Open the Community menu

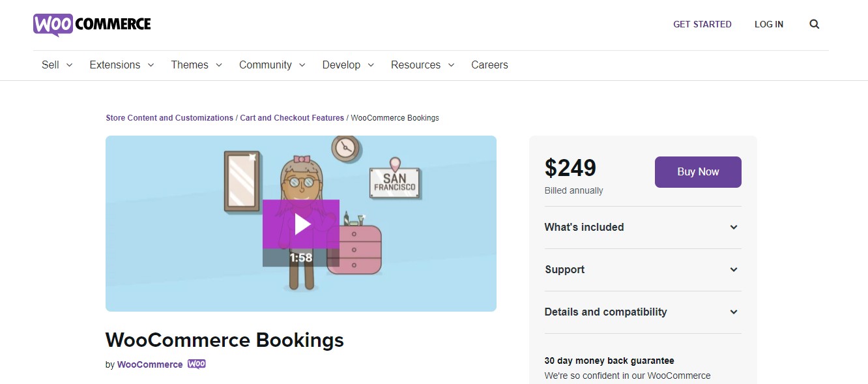click(272, 65)
